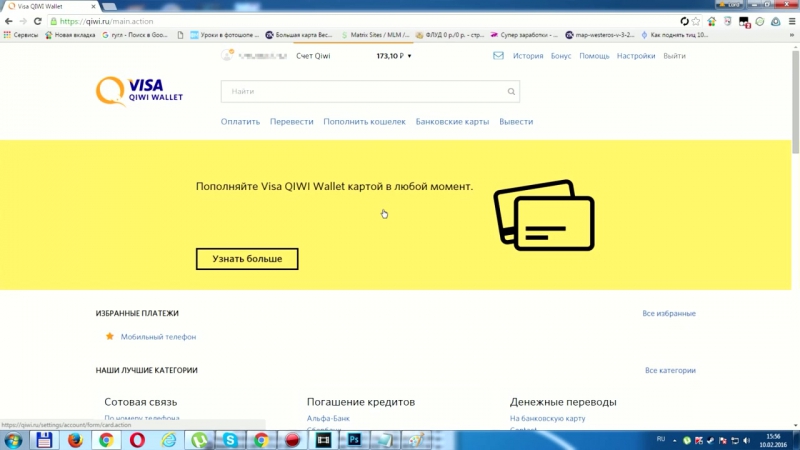Click the system volume tray icon

tap(747, 440)
